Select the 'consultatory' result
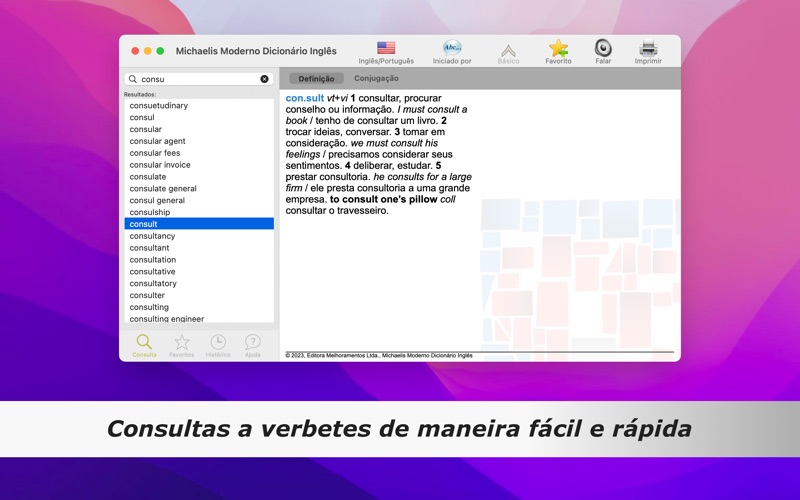The width and height of the screenshot is (800, 500). pos(199,283)
